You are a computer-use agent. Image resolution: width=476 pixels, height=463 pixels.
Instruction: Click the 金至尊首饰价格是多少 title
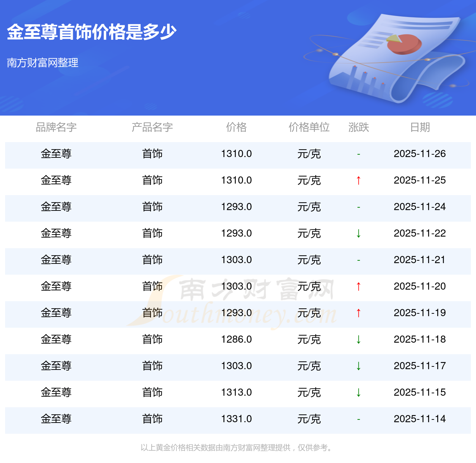click(92, 32)
